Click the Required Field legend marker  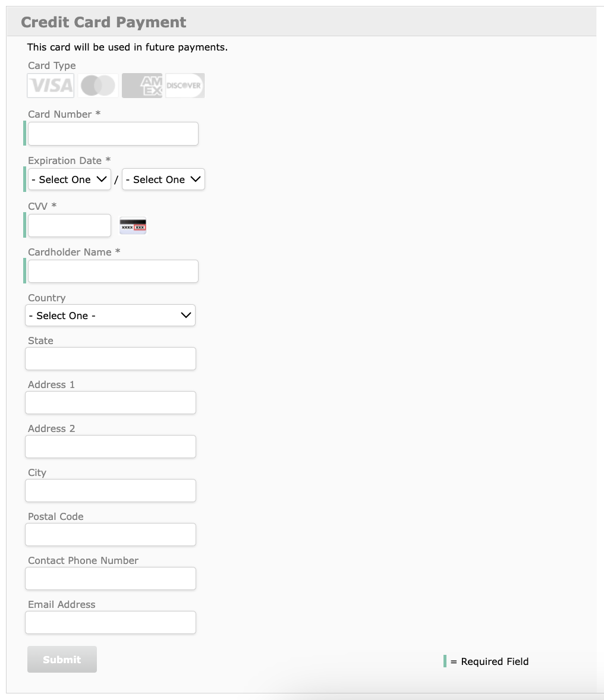445,661
